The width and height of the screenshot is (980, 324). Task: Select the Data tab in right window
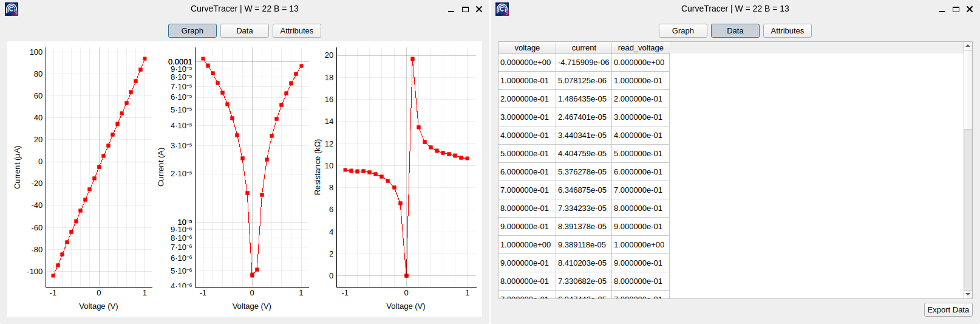[735, 31]
